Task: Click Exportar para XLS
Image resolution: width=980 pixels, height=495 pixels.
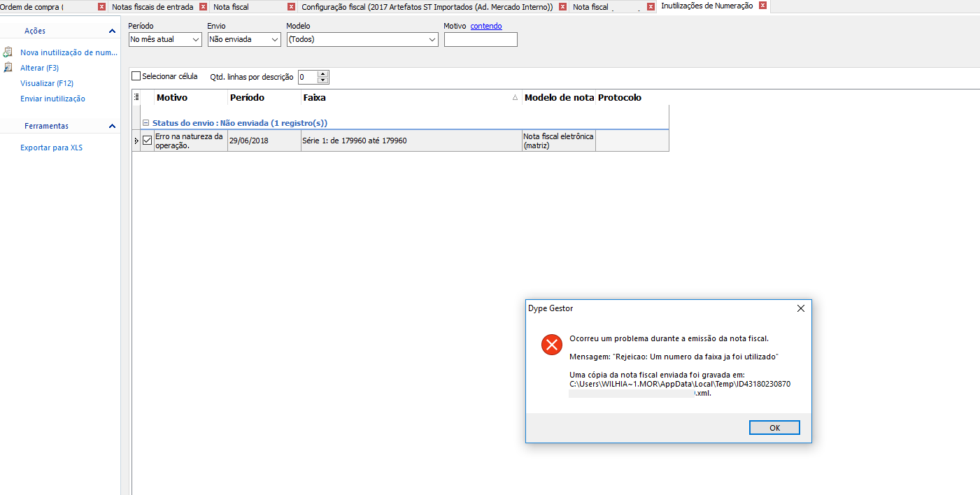Action: pyautogui.click(x=52, y=148)
